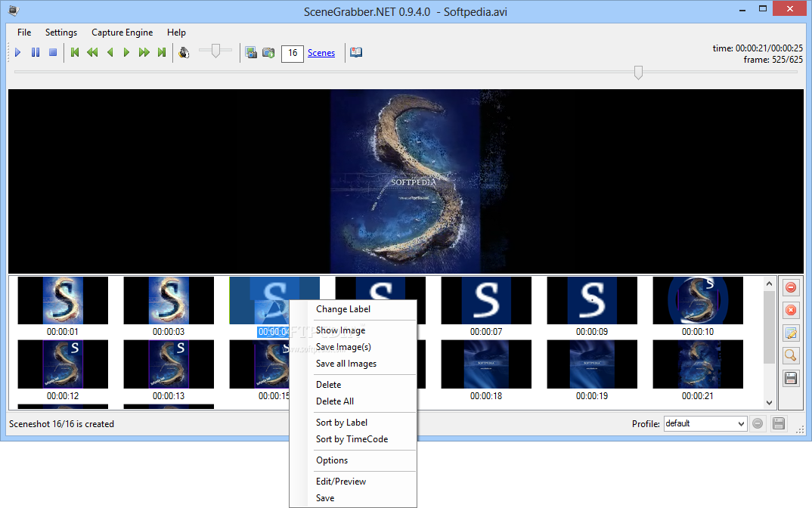Choose Show Image from context menu
The image size is (812, 508).
tap(353, 330)
